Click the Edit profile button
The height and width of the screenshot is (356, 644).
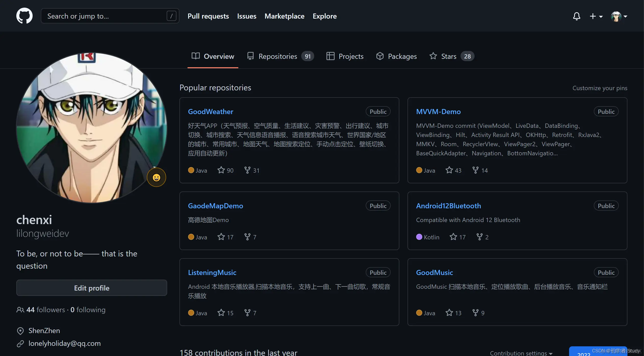click(x=92, y=288)
